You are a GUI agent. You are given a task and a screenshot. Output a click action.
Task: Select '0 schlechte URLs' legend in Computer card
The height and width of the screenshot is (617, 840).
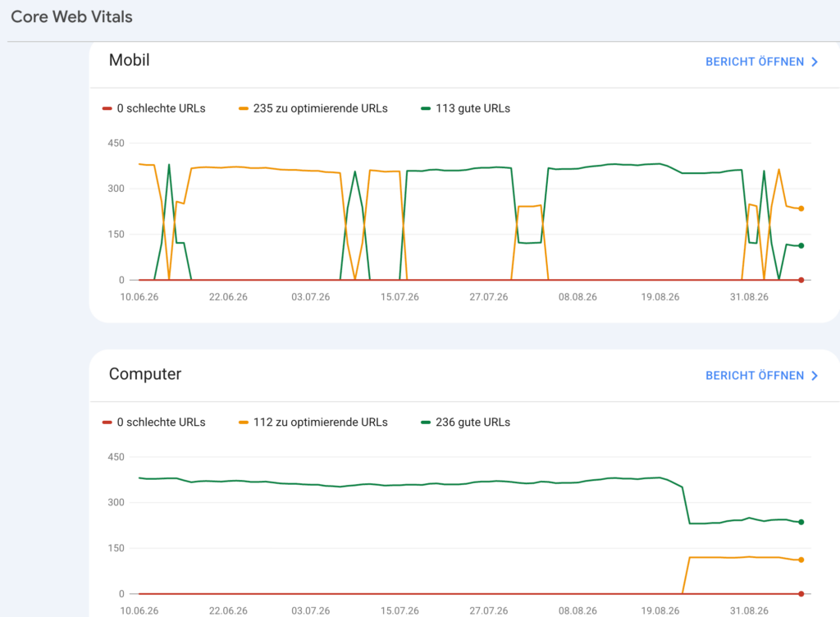[x=162, y=422]
